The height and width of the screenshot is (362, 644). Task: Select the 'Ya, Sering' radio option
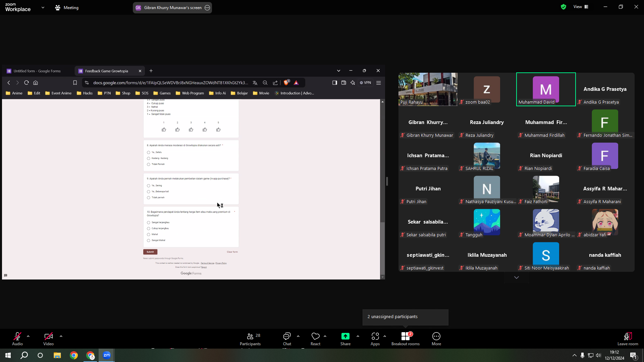click(x=149, y=186)
